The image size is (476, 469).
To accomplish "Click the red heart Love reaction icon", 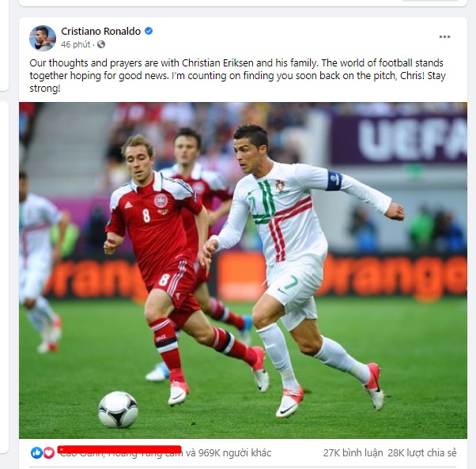I will [48, 453].
